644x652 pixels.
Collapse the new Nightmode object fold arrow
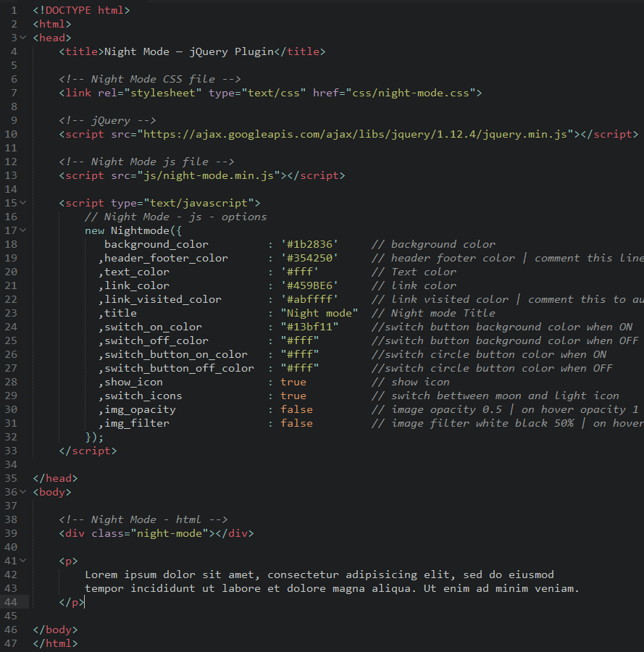pyautogui.click(x=23, y=230)
